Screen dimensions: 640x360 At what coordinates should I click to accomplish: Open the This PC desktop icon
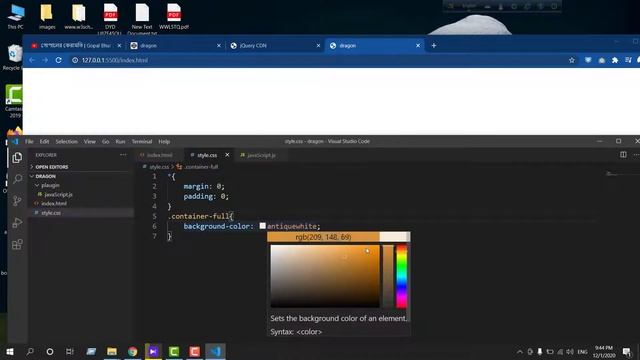[16, 16]
